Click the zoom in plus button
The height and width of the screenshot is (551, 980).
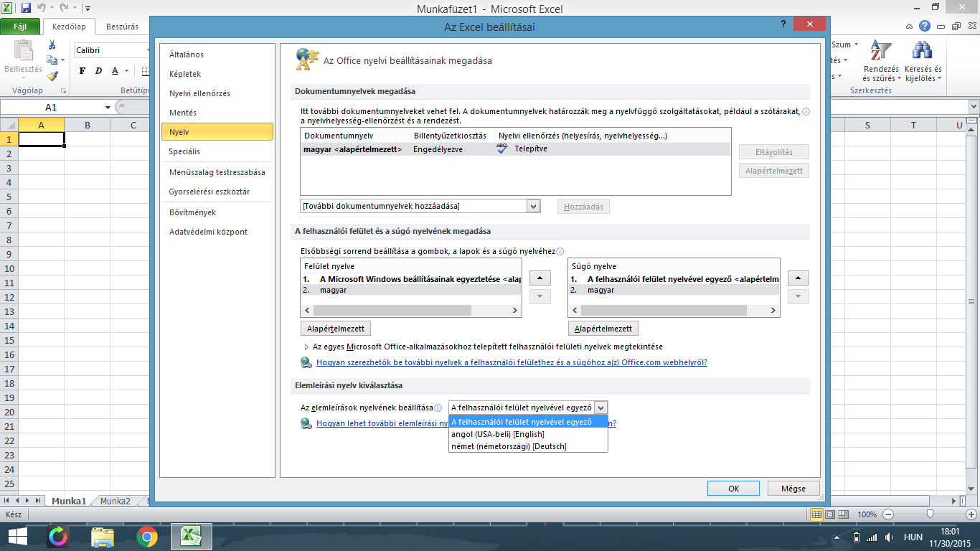point(971,514)
